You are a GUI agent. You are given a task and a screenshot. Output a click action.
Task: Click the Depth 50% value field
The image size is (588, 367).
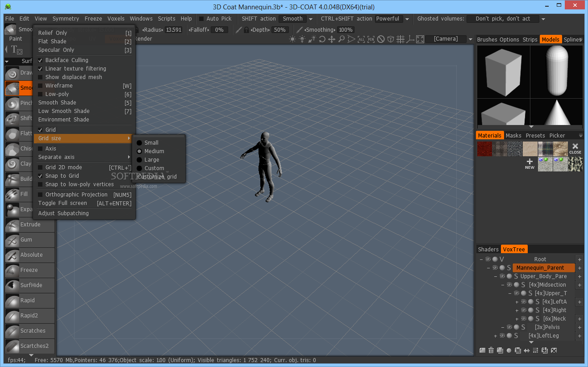(279, 30)
